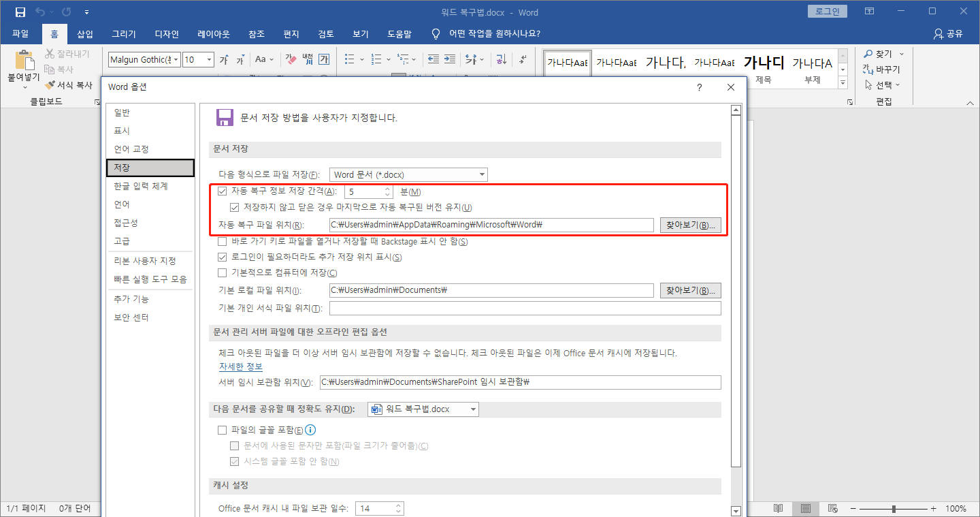
Task: Click the increase font size icon
Action: pyautogui.click(x=224, y=59)
